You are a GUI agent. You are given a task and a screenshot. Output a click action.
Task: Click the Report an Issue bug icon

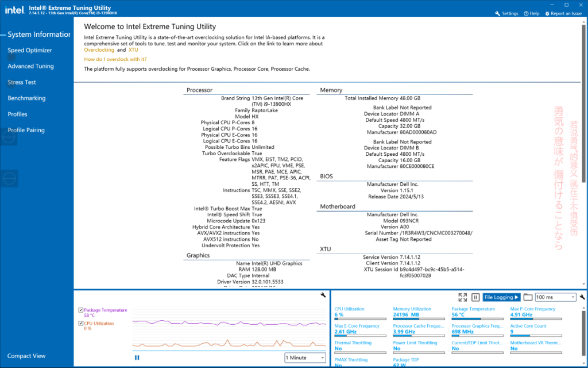(x=547, y=14)
